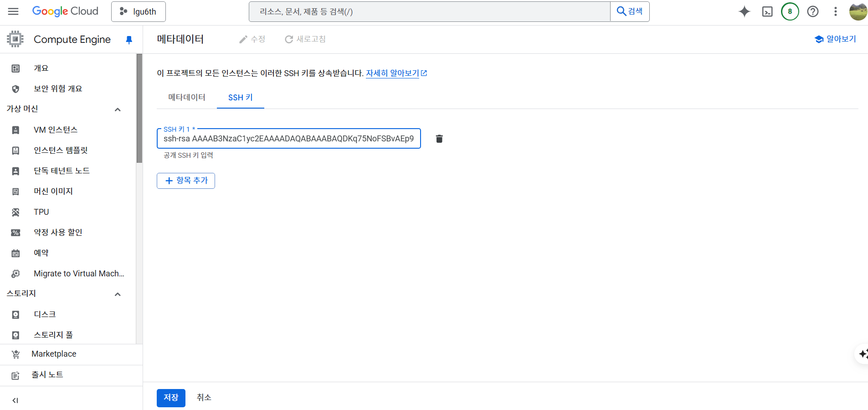Collapse the 스토리지 section
The image size is (868, 410).
118,294
